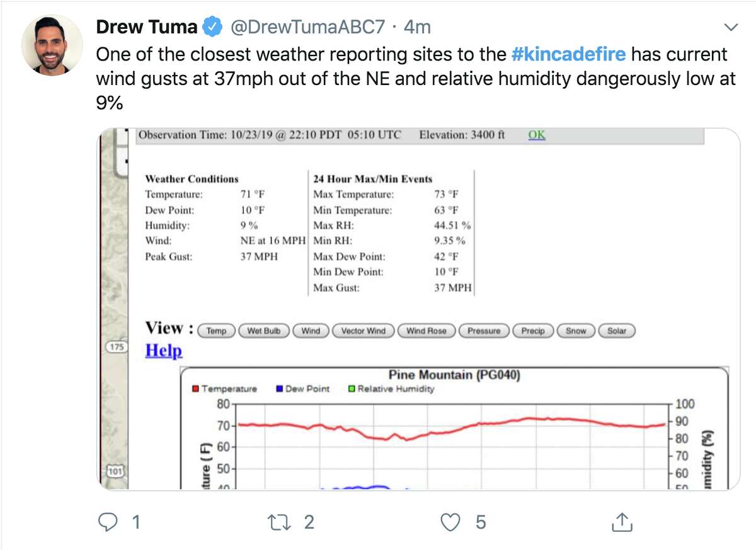Open the #kincadefire hashtag
Viewport: 756px width, 550px height.
coord(569,54)
